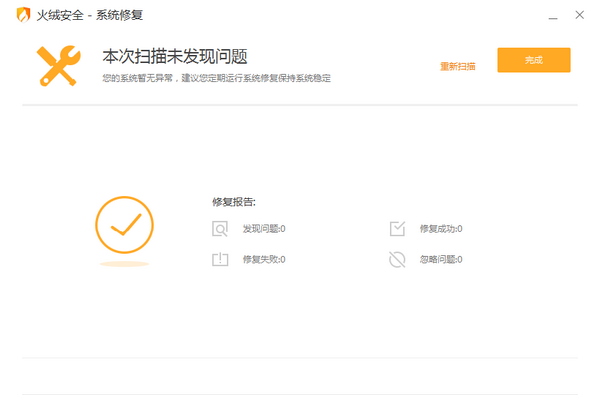600x395 pixels.
Task: Minimize the 系统修复 window
Action: 553,15
